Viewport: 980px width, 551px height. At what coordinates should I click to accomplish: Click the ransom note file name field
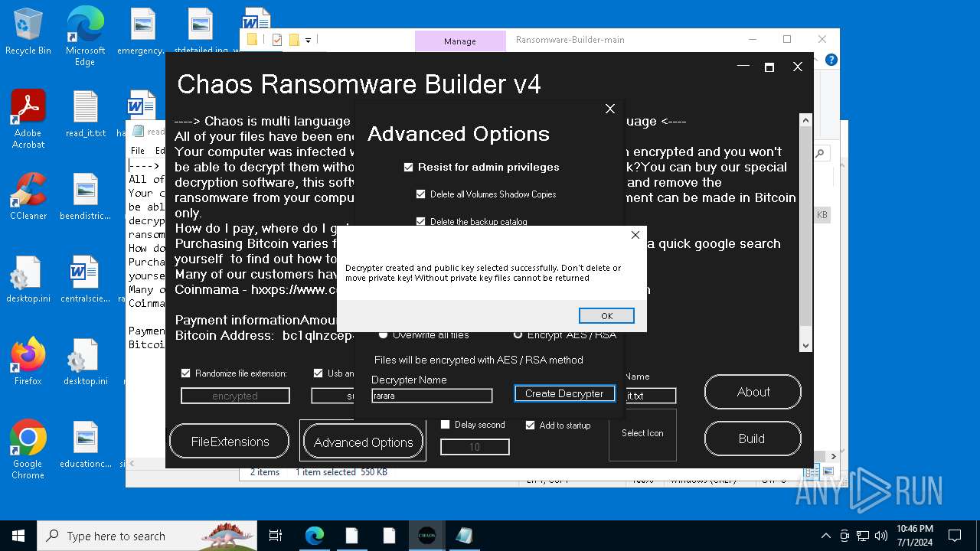coord(650,396)
